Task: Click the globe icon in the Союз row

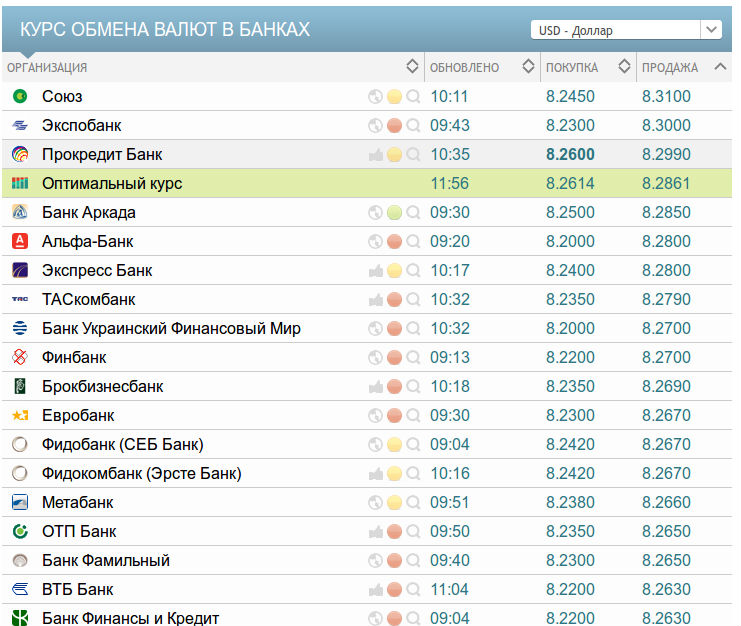Action: (x=375, y=96)
